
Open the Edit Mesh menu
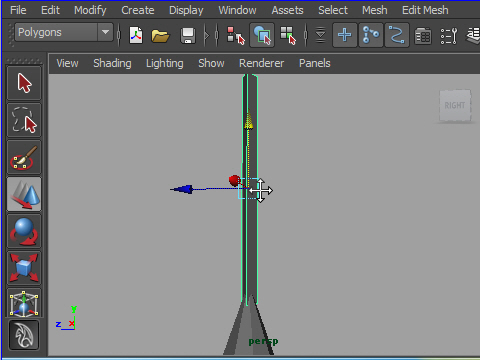tap(425, 10)
